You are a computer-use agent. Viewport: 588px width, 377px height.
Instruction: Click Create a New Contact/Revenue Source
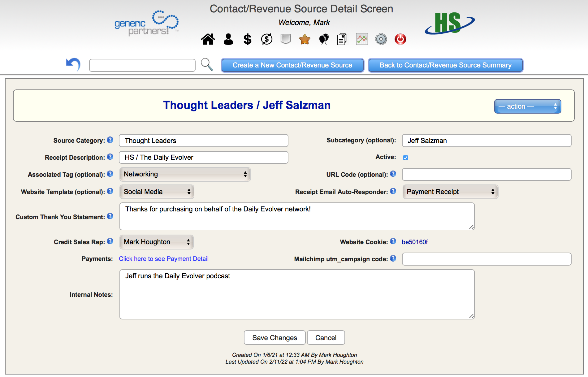point(292,65)
